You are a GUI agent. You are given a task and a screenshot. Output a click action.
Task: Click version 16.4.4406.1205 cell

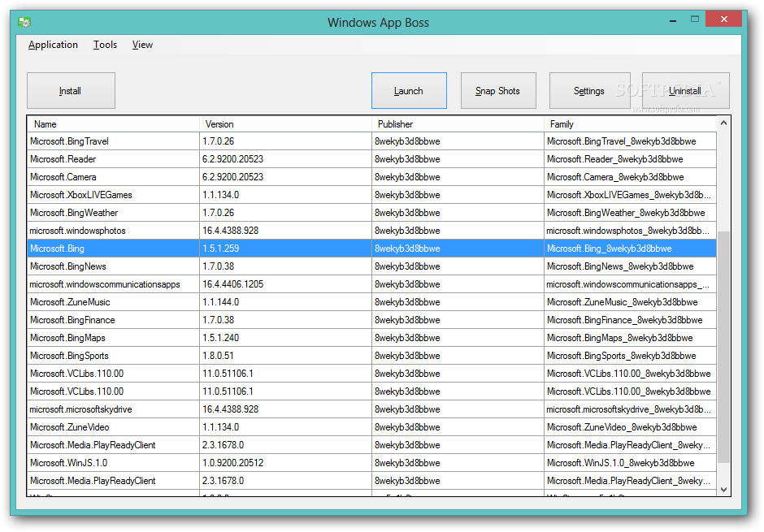click(x=285, y=284)
